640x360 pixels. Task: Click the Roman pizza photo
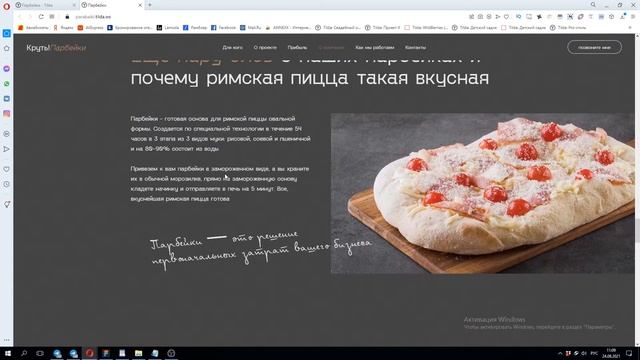pyautogui.click(x=482, y=193)
